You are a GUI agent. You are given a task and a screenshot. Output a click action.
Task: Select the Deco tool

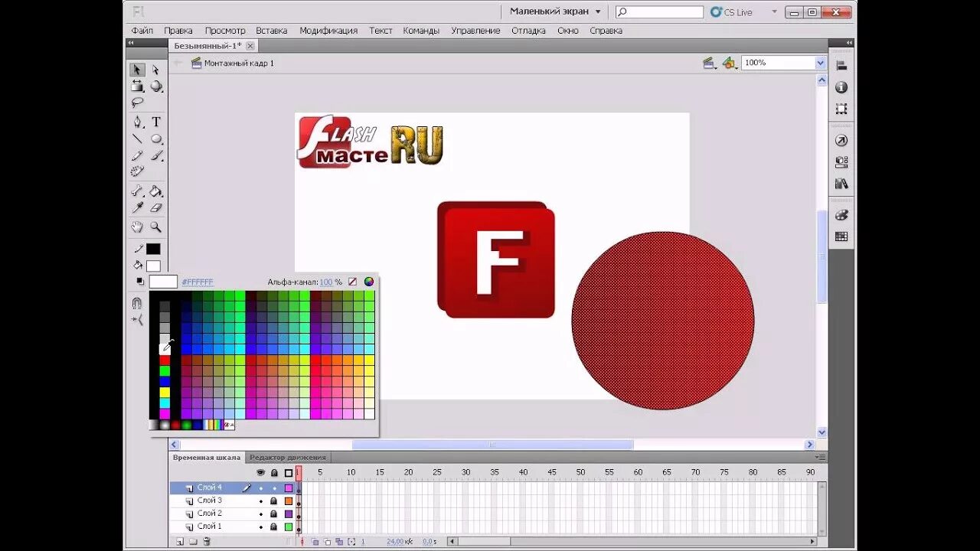[137, 171]
